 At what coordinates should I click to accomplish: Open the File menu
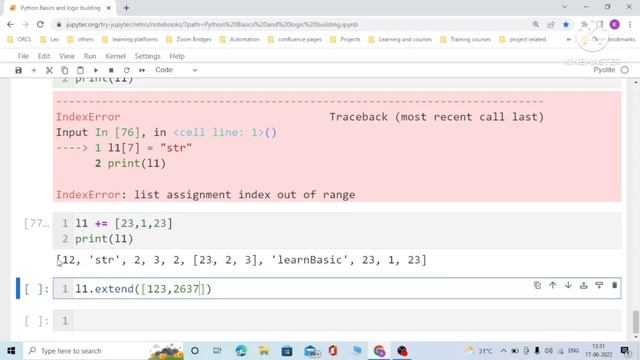[x=23, y=56]
